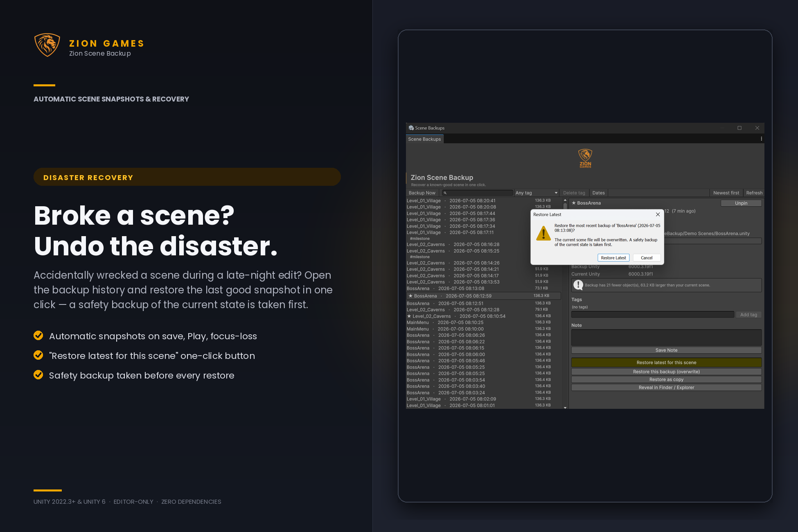Close the Scene Backups window
The height and width of the screenshot is (532, 798).
(x=757, y=128)
